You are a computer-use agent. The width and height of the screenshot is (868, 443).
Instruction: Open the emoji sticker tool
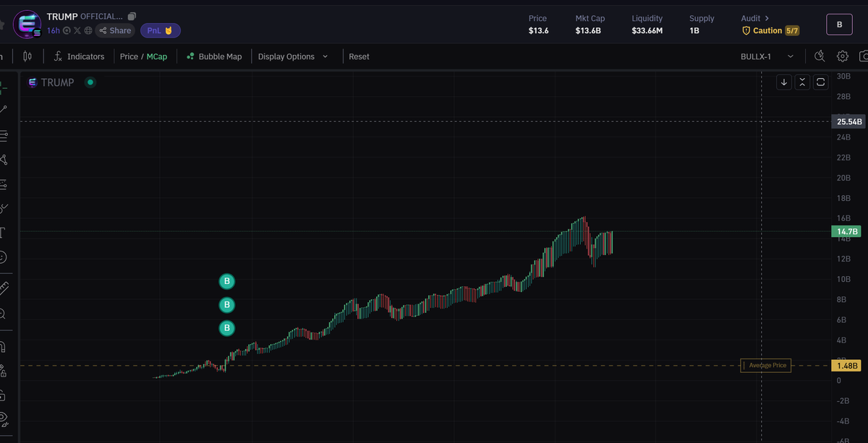pos(3,257)
